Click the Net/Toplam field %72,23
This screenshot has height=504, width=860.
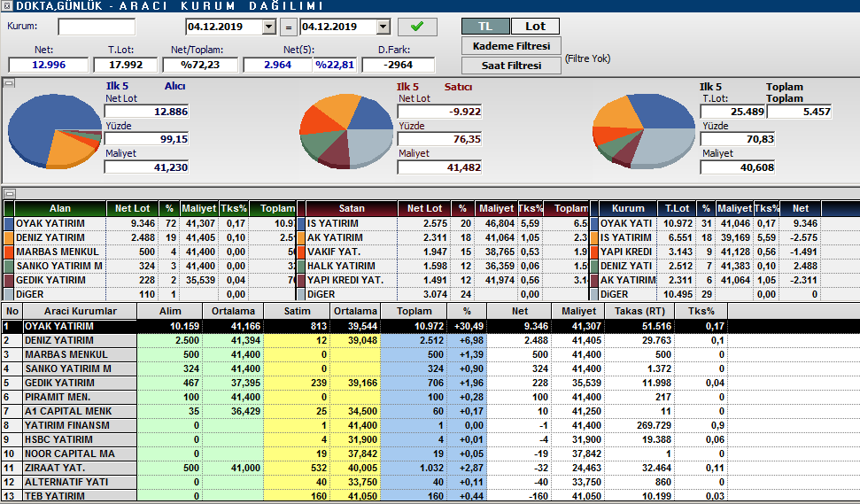(199, 65)
